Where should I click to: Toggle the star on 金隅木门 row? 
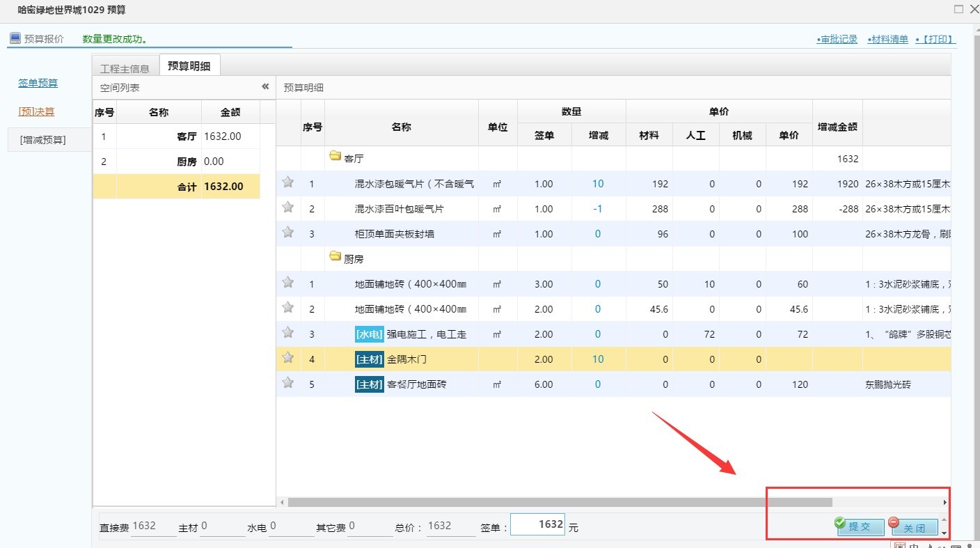coord(288,359)
